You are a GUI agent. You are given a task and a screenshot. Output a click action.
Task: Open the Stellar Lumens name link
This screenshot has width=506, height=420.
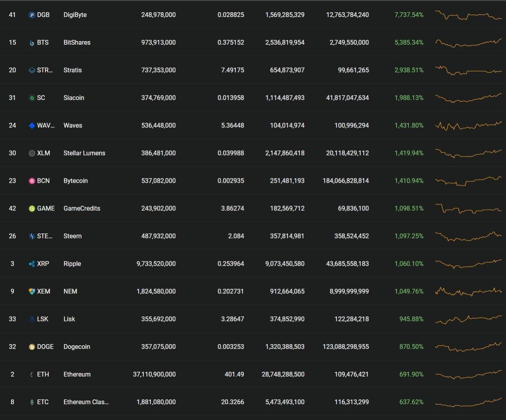[x=85, y=153]
